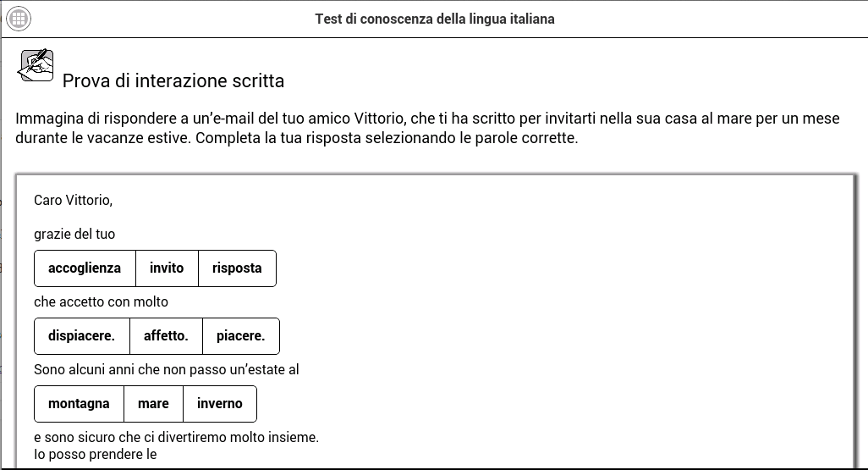The height and width of the screenshot is (470, 868).
Task: Select the "montagna" option
Action: pos(79,404)
